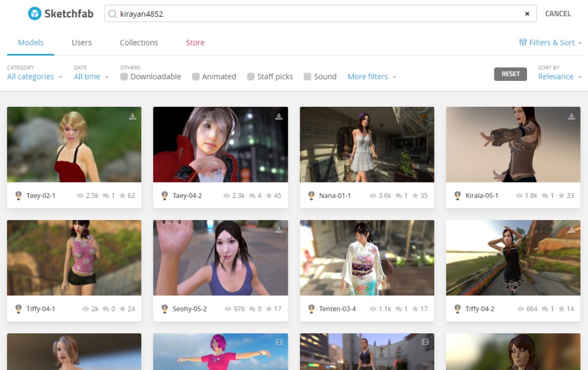This screenshot has height=370, width=588.
Task: Click the kirayan4852 search input field
Action: (x=320, y=14)
